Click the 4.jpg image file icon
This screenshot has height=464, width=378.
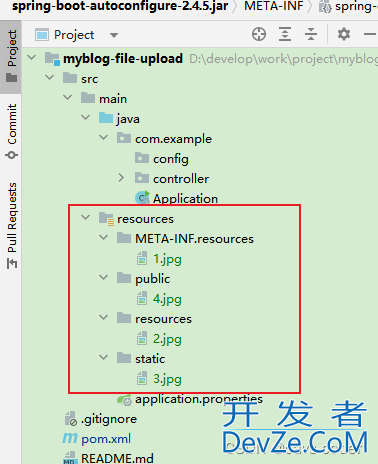point(142,298)
